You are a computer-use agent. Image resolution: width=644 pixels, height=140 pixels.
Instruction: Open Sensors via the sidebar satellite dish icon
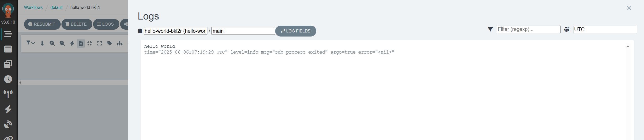[8, 124]
